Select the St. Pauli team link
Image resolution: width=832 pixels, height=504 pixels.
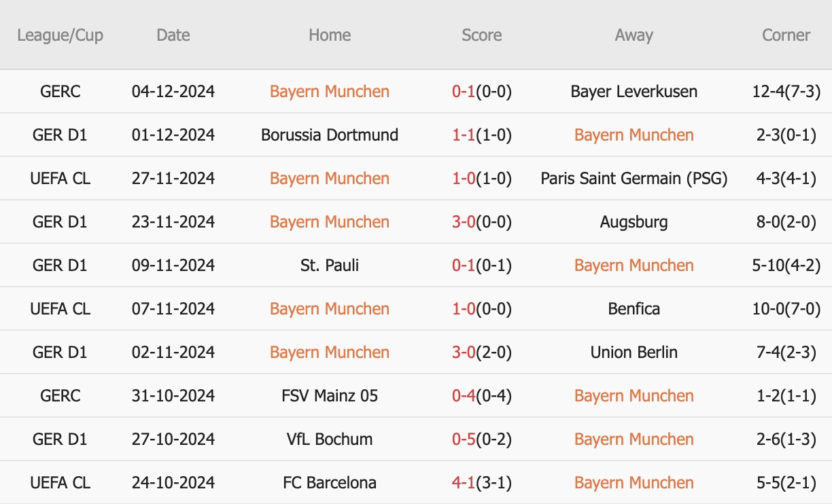pos(330,266)
